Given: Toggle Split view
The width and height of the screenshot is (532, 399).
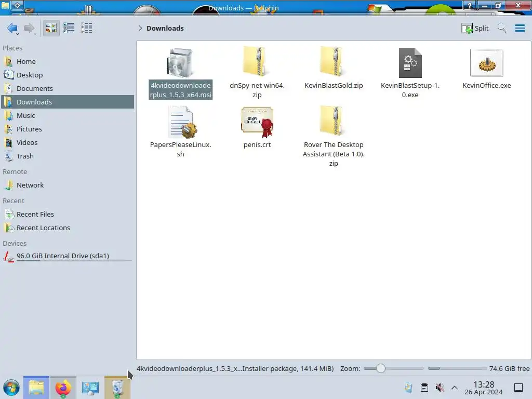Looking at the screenshot, I should coord(475,28).
